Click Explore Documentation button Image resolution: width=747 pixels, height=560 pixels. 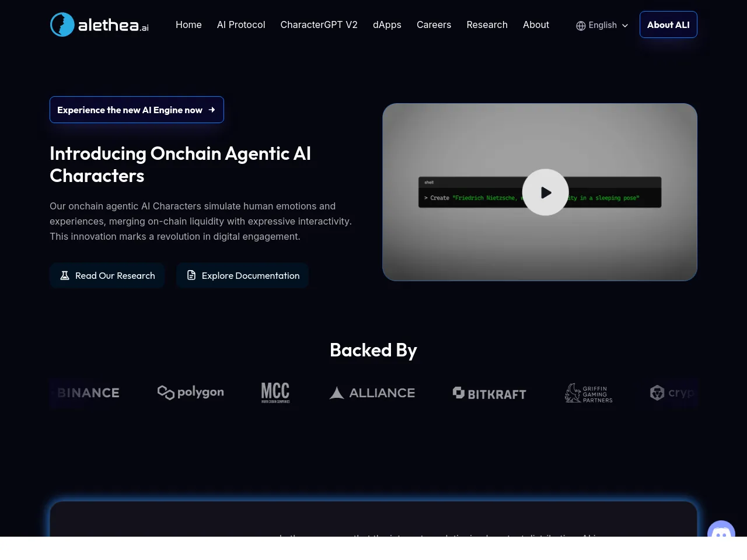pyautogui.click(x=243, y=275)
